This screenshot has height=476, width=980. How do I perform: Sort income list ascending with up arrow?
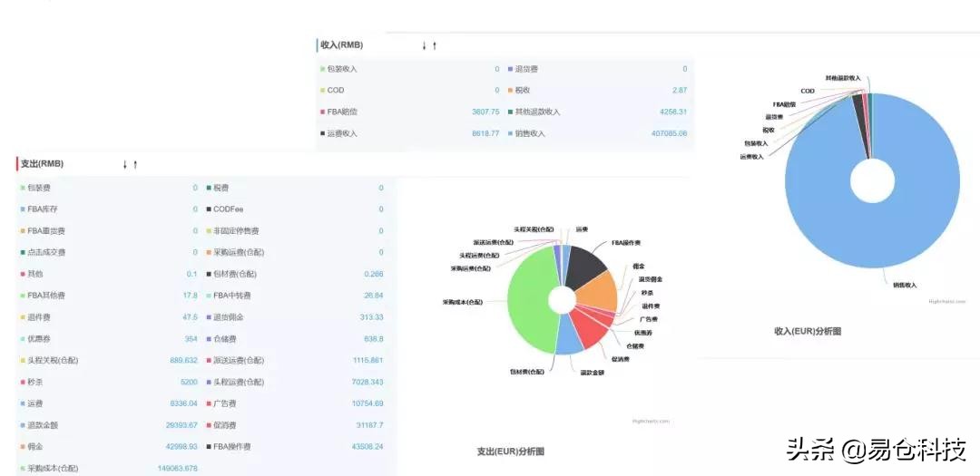435,45
